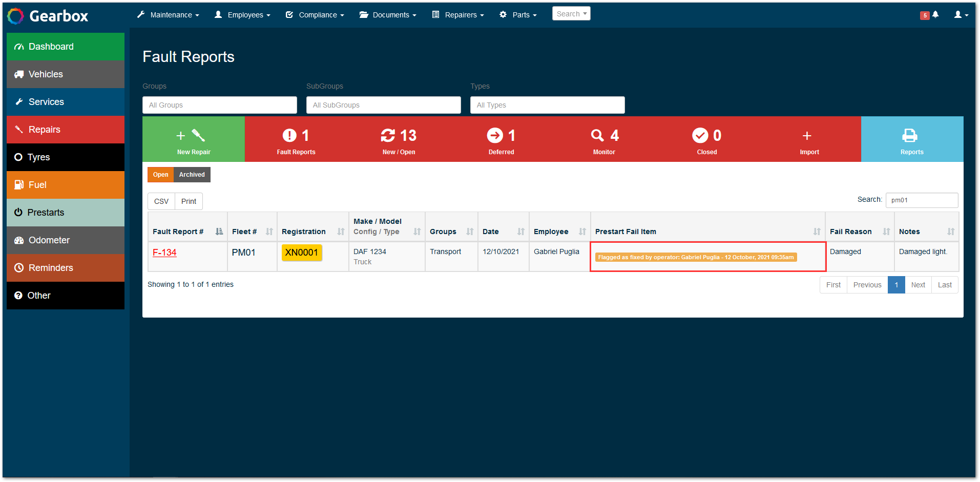
Task: Open the New / Open tile
Action: (399, 139)
